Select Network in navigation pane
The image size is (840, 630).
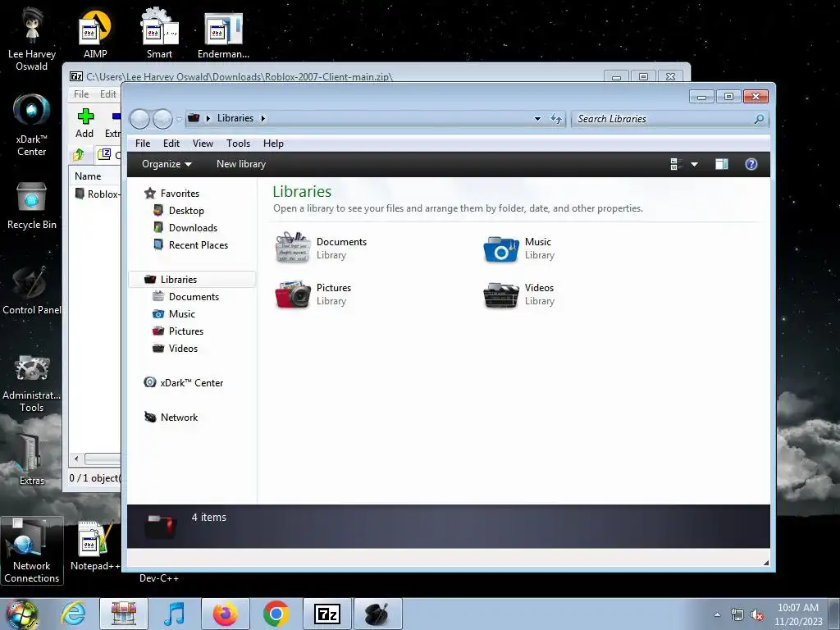point(171,418)
